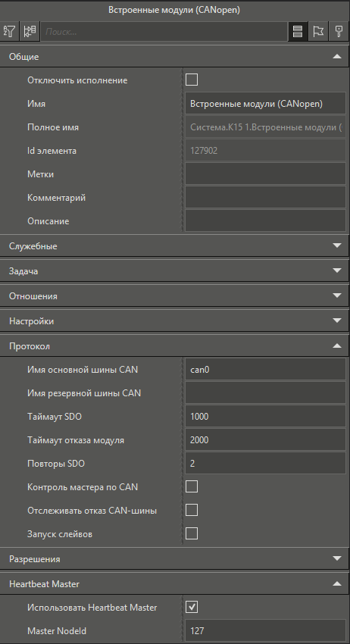The width and height of the screenshot is (350, 644).
Task: Click the panel title Встроенные модули (CANopen)
Action: (x=174, y=10)
